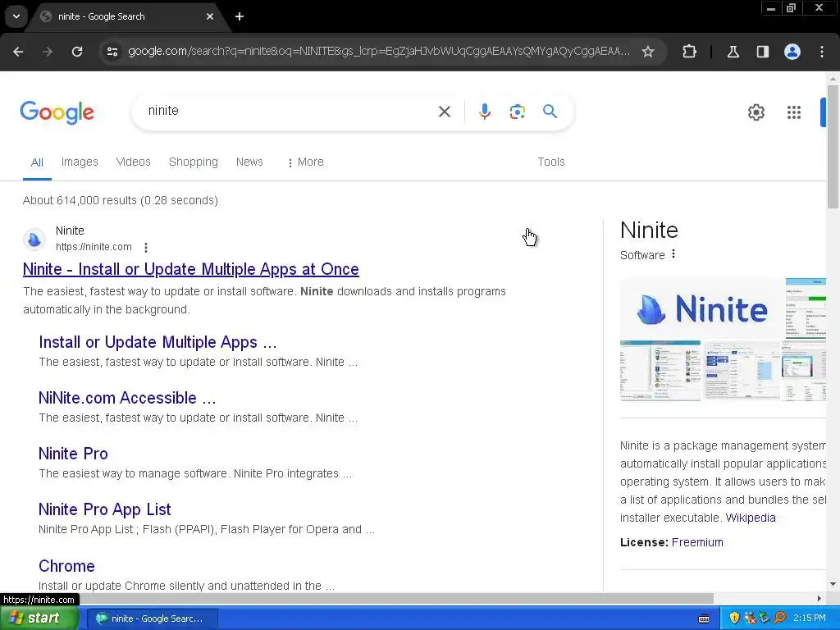Go back using the browser back arrow
Screen dimensions: 840x630
click(18, 52)
